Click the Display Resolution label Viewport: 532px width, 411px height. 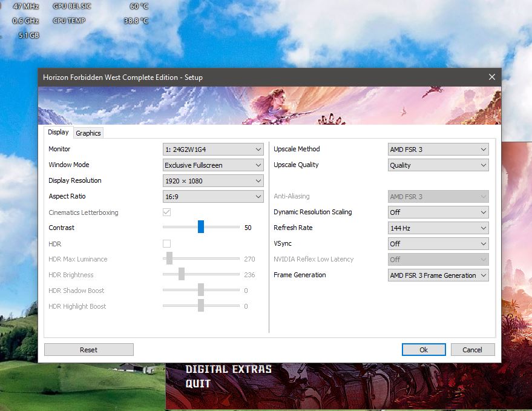coord(75,180)
